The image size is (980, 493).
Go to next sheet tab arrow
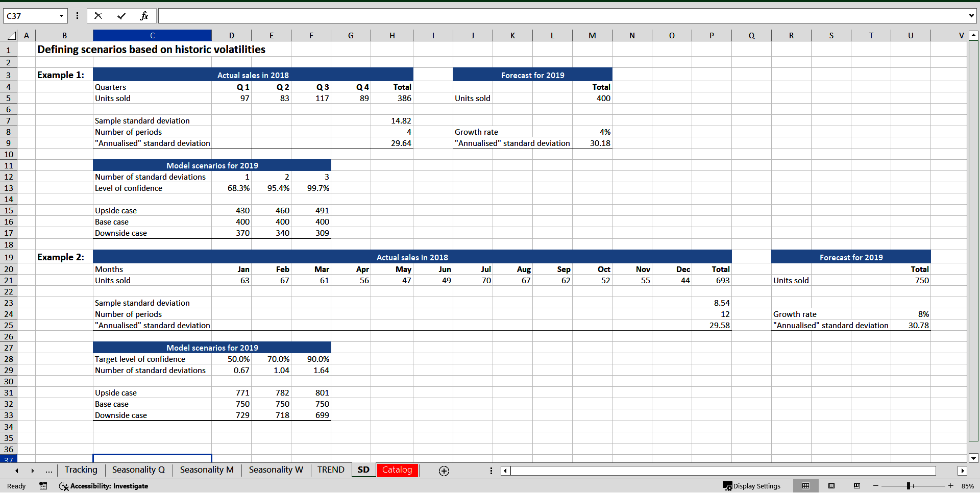click(33, 471)
